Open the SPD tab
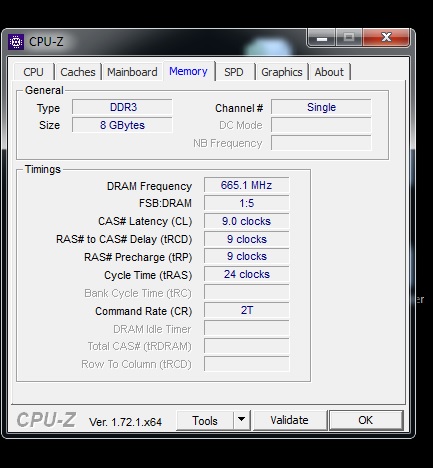 (x=234, y=72)
